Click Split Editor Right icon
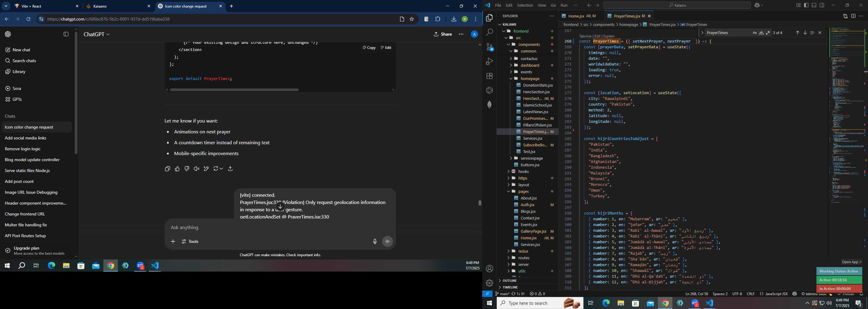Viewport: 868px width, 309px height. pos(853,16)
